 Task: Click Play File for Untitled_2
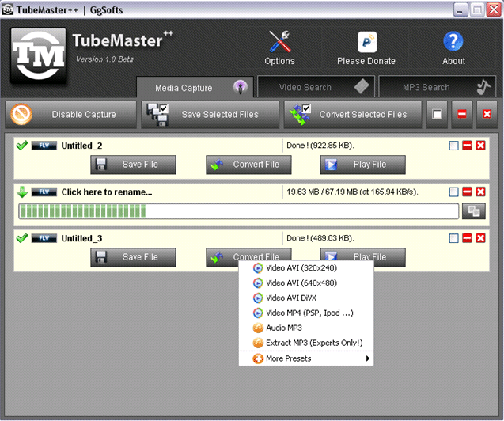point(363,165)
